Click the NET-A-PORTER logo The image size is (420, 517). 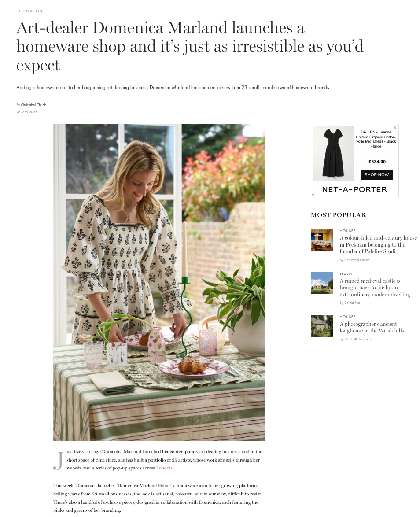pos(354,190)
